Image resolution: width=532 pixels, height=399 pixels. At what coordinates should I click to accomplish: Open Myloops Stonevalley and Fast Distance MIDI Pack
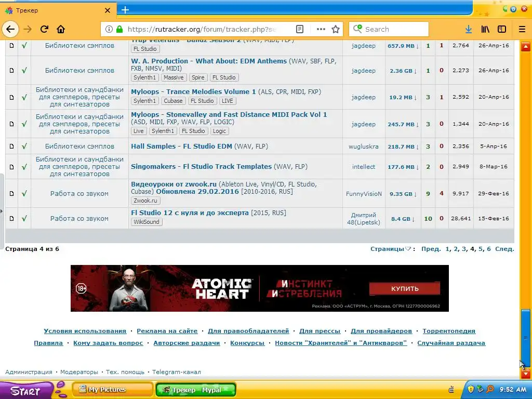(229, 114)
